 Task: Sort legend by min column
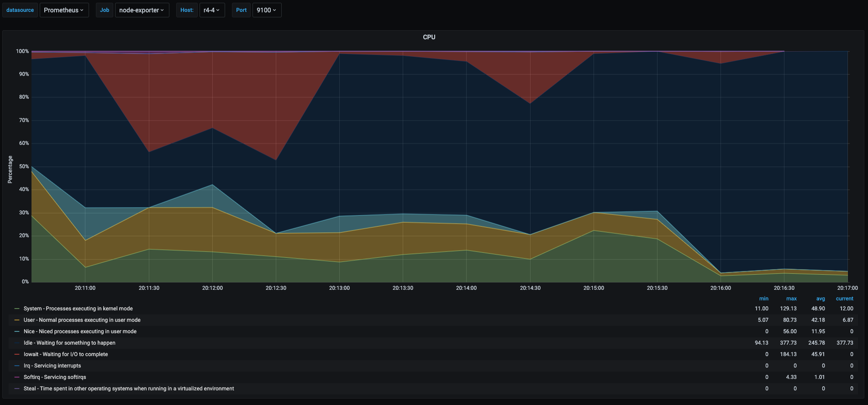[763, 298]
